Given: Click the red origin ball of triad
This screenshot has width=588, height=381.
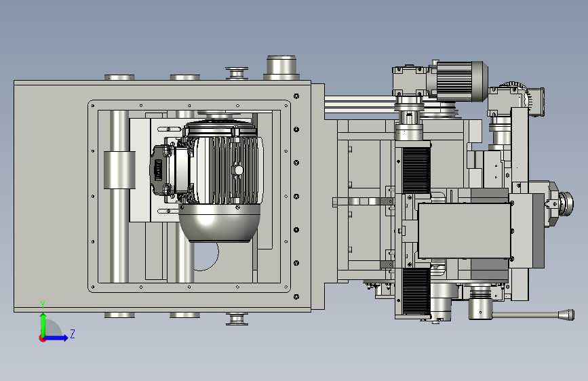Looking at the screenshot, I should click(42, 338).
